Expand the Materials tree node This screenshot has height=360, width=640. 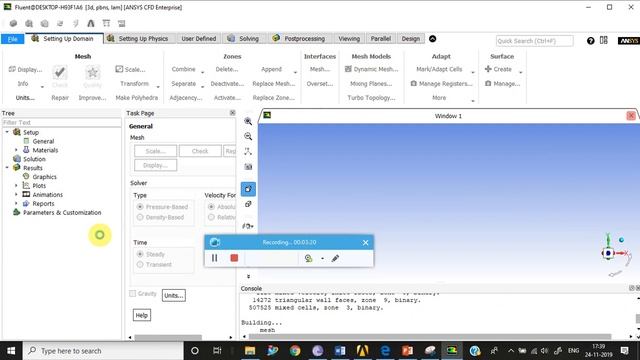pyautogui.click(x=16, y=150)
